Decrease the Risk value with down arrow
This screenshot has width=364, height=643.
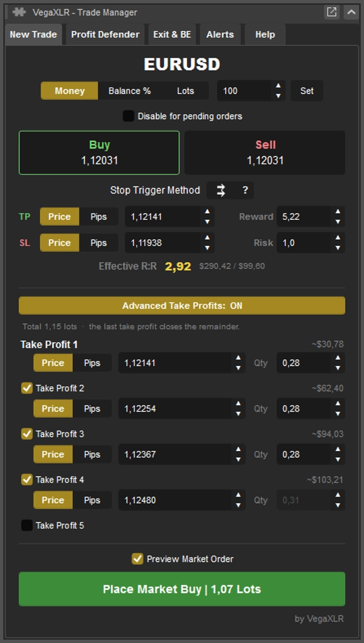click(338, 248)
